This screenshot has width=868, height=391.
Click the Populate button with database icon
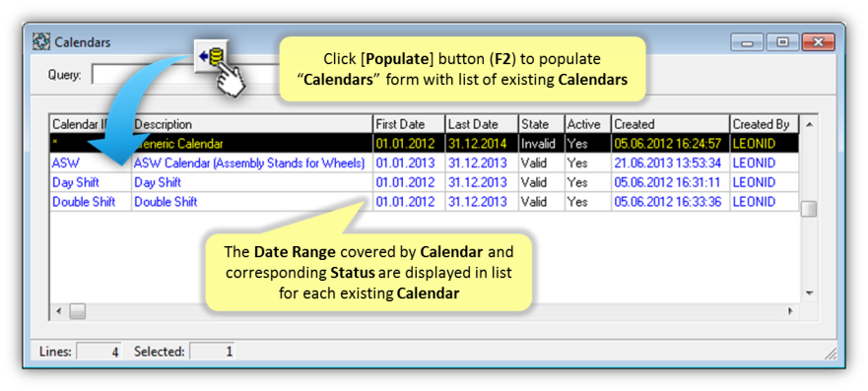coord(211,56)
